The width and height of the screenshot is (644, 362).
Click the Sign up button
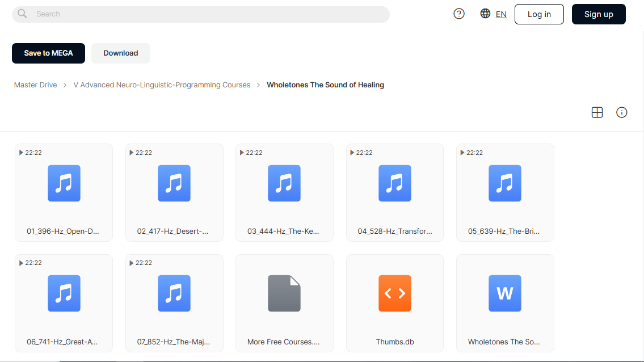[x=599, y=14]
